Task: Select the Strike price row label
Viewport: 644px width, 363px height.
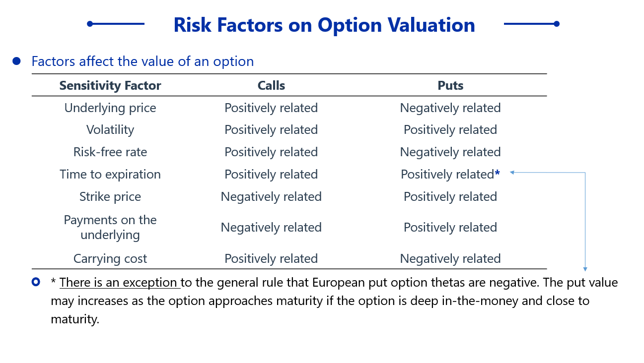Action: coord(110,196)
